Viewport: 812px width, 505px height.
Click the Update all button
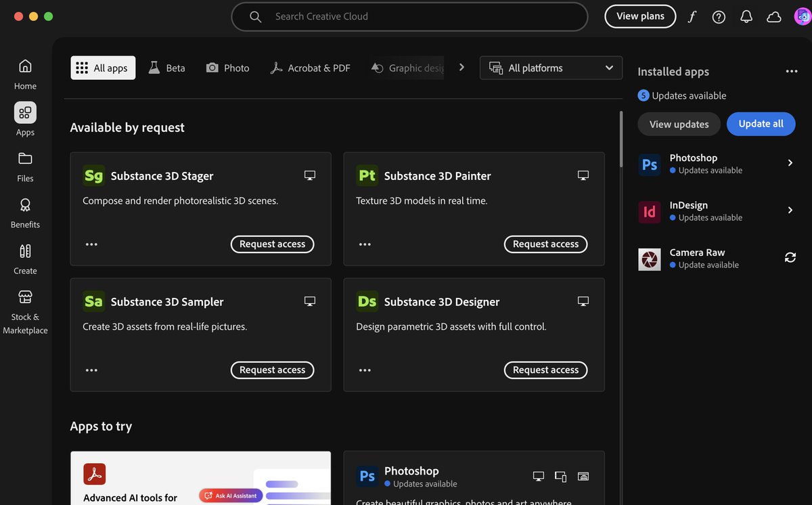pos(761,124)
